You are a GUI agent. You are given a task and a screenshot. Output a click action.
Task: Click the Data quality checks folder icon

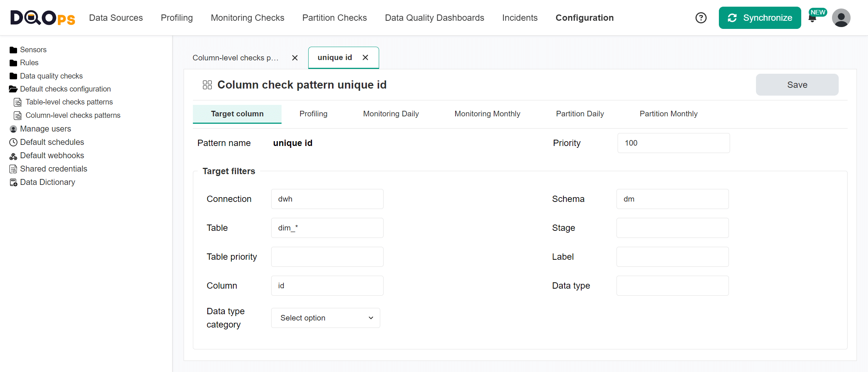[x=13, y=76]
